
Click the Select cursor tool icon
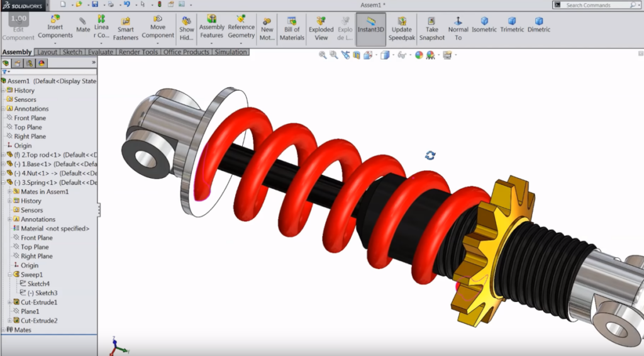143,4
